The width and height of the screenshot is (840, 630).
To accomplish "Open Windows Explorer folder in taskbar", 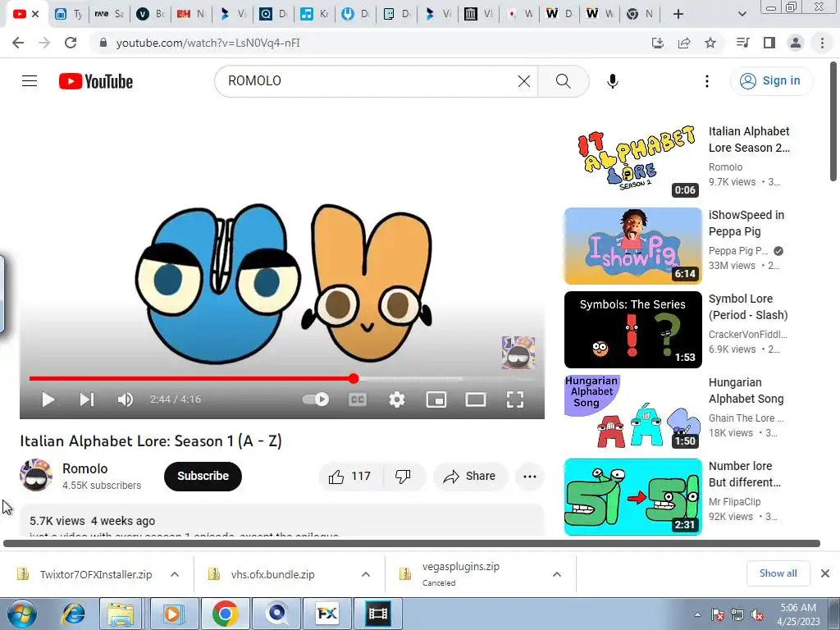I will (x=121, y=614).
